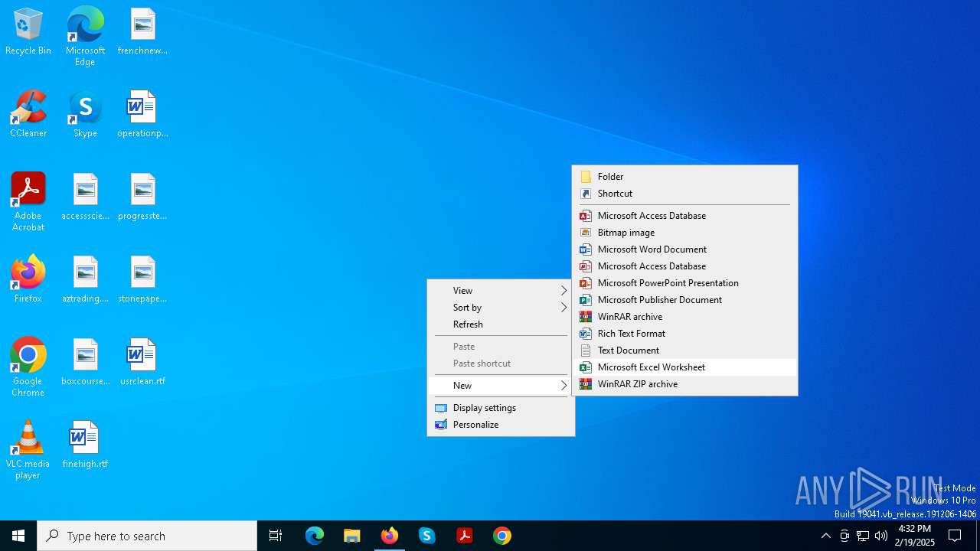Create a new Microsoft Publisher Document
980x551 pixels.
(684, 300)
